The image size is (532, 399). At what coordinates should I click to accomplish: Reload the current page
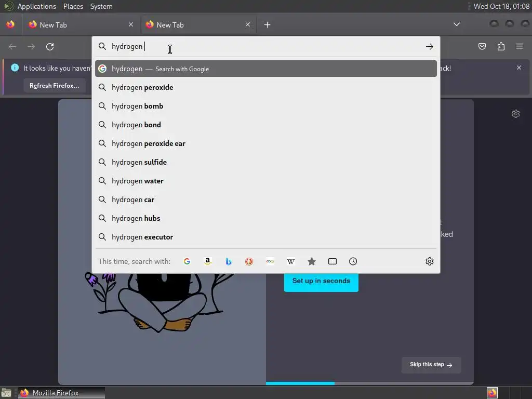tap(50, 46)
